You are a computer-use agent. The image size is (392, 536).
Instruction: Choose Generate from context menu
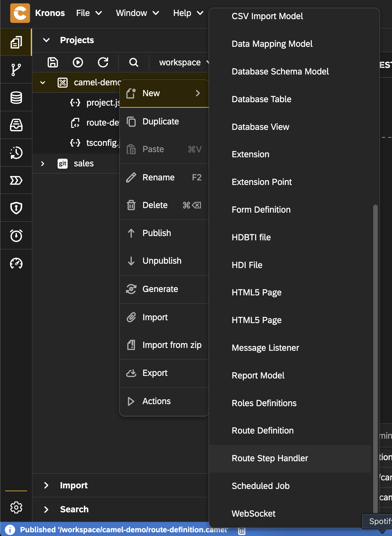tap(164, 289)
